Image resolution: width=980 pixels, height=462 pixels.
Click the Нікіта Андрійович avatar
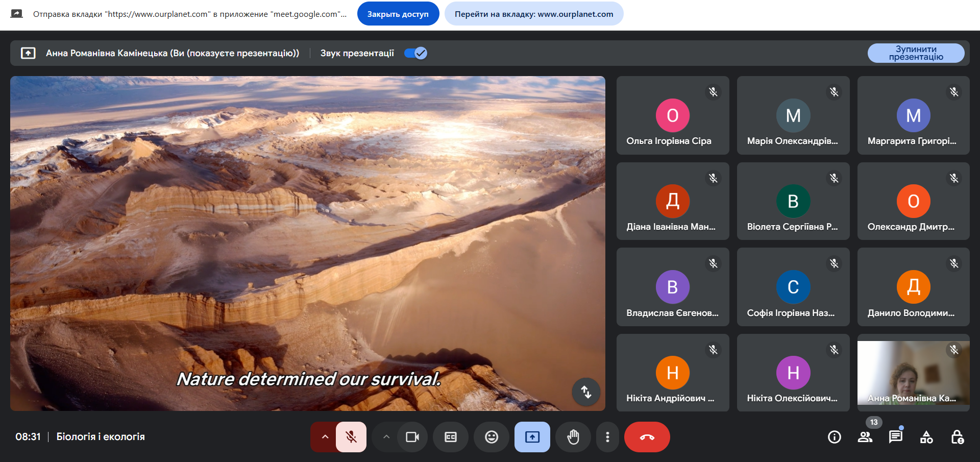point(673,373)
